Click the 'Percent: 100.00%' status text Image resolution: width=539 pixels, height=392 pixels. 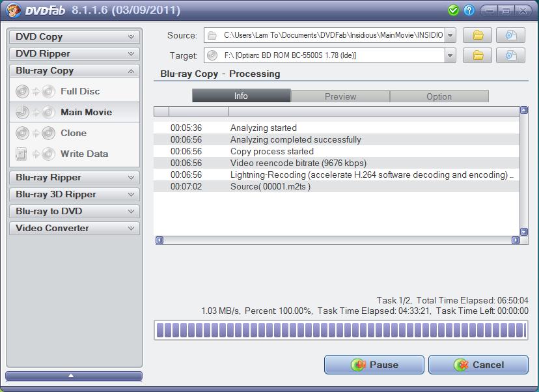coord(278,311)
